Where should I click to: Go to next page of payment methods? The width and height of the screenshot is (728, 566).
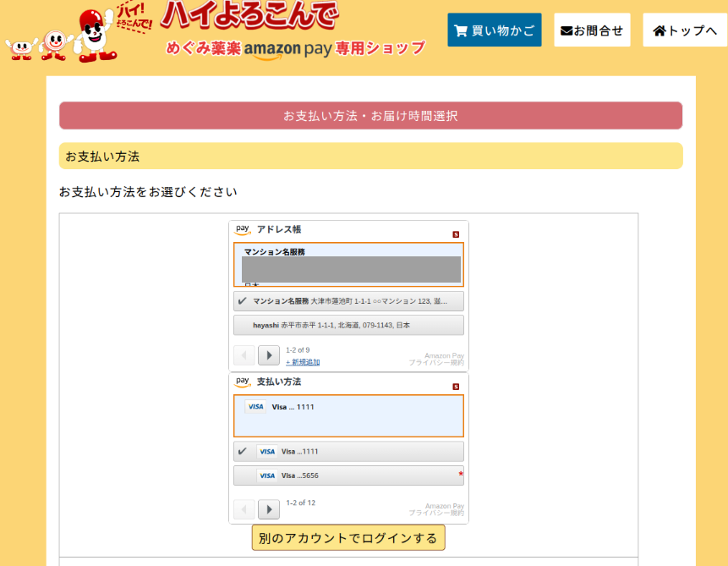268,509
